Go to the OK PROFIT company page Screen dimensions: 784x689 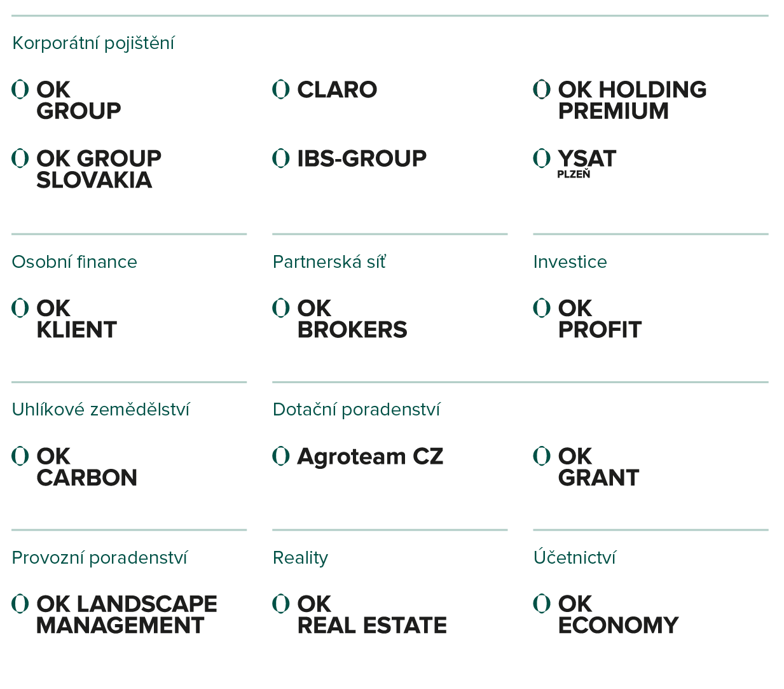tap(600, 319)
